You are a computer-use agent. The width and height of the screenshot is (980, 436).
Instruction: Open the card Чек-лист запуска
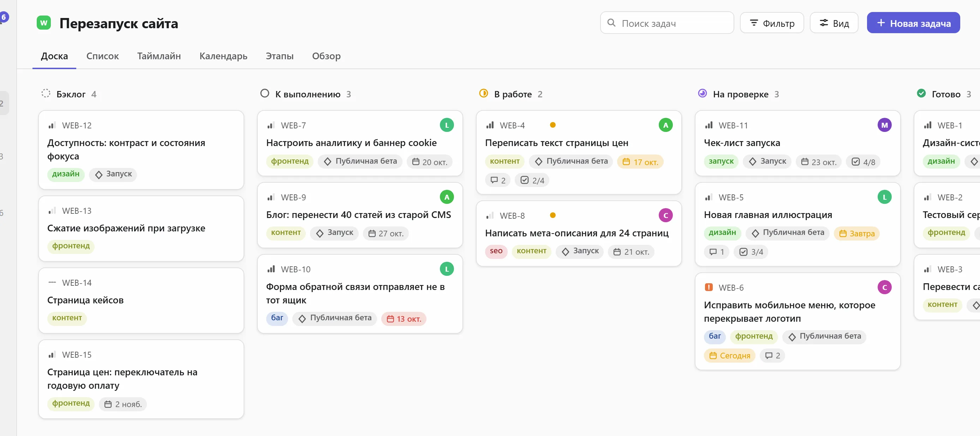coord(797,143)
